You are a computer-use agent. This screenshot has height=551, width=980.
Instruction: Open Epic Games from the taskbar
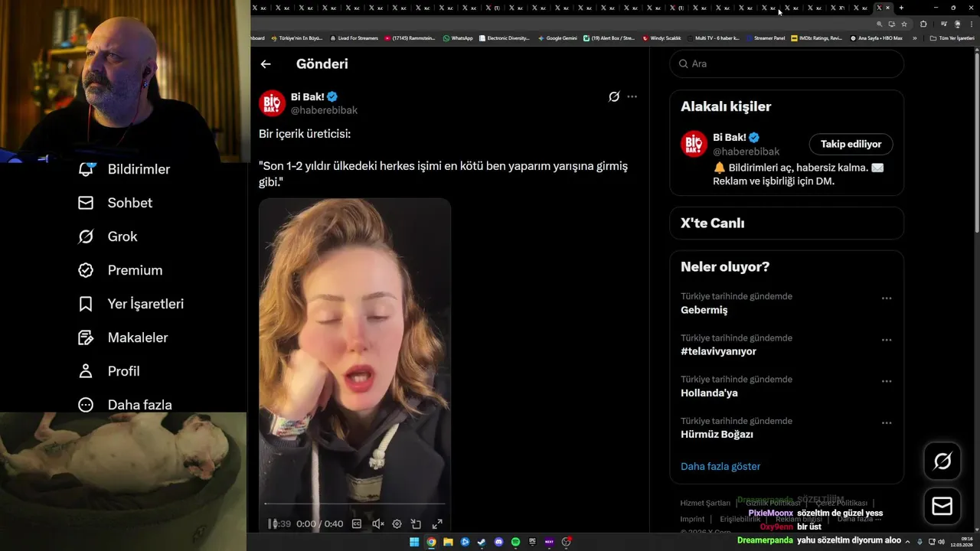click(532, 542)
